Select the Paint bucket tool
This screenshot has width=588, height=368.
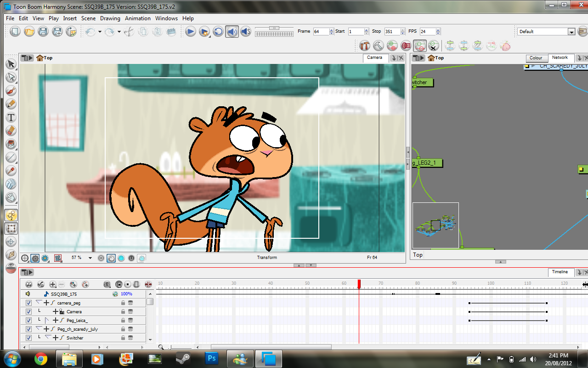pyautogui.click(x=11, y=144)
